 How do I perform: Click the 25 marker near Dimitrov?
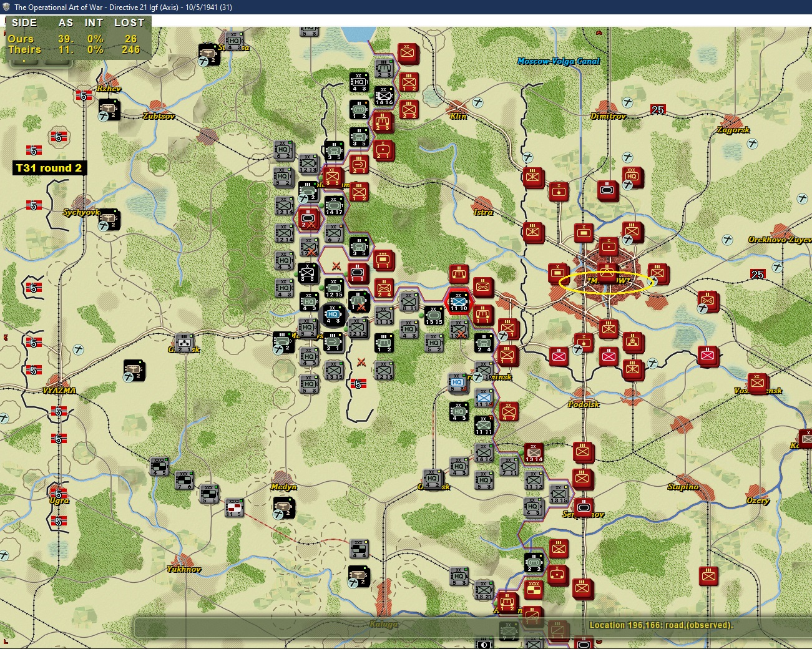pos(658,110)
